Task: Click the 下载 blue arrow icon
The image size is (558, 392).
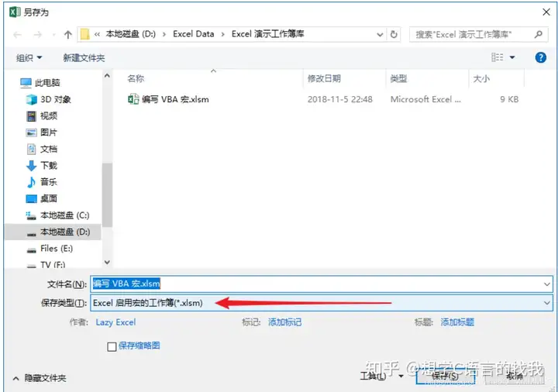Action: click(31, 166)
